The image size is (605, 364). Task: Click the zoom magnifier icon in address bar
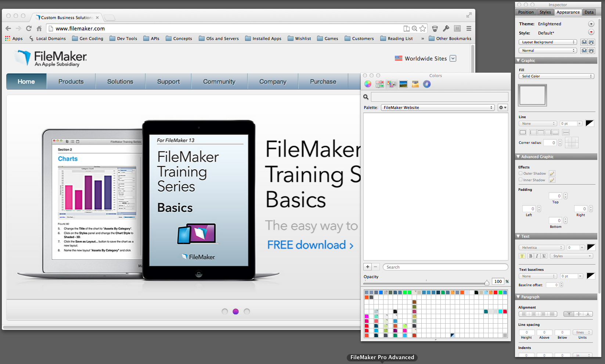(x=414, y=28)
